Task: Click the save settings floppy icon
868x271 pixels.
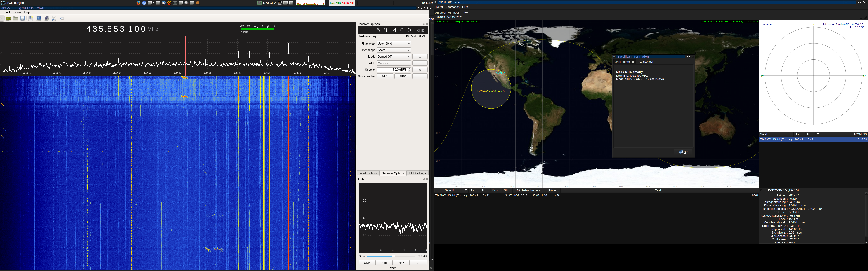Action: pyautogui.click(x=23, y=19)
